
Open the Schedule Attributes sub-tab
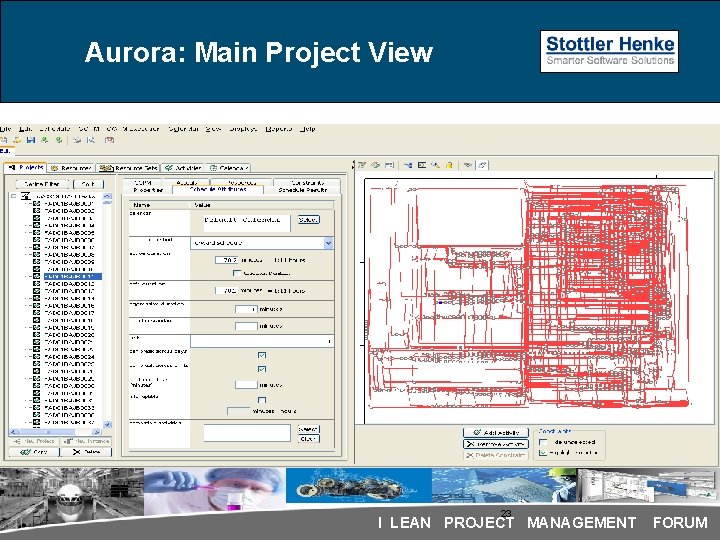pos(218,189)
